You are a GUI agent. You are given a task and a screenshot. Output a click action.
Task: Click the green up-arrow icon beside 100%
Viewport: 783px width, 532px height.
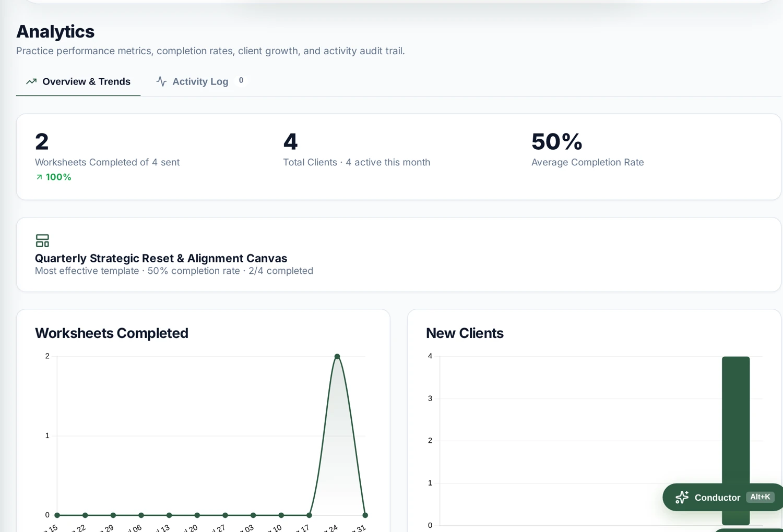pos(39,177)
